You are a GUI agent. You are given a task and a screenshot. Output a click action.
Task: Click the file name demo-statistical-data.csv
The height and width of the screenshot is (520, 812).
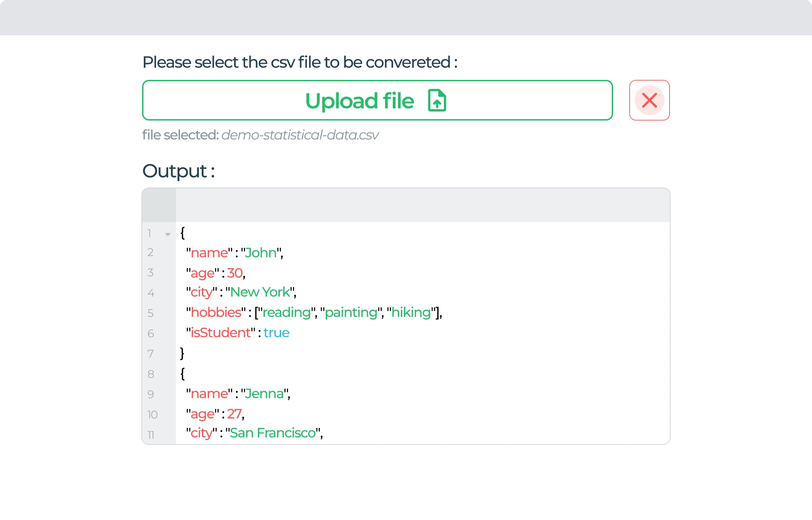(300, 135)
